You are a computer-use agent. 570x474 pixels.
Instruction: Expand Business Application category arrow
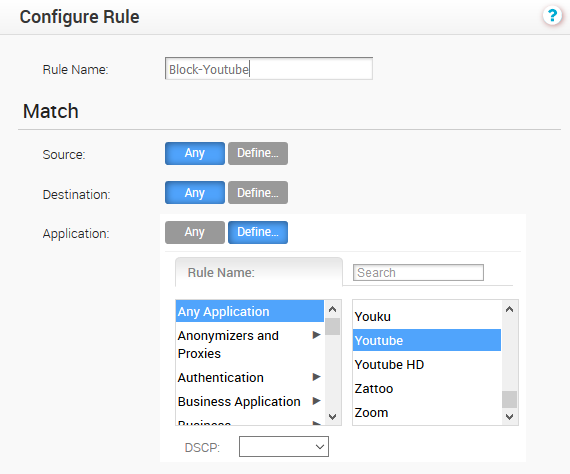(316, 401)
